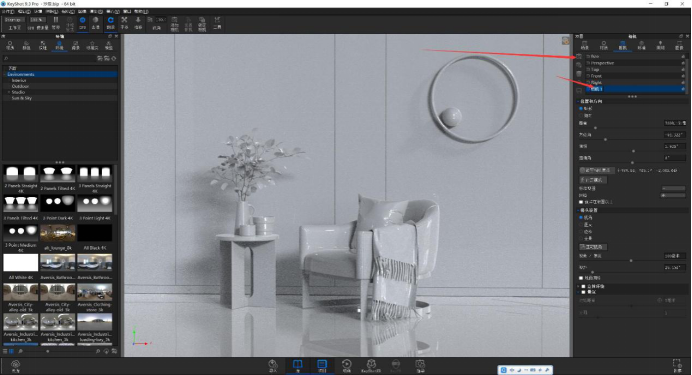692x375 pixels.
Task: Click the Import icon in bottom toolbar
Action: [273, 366]
